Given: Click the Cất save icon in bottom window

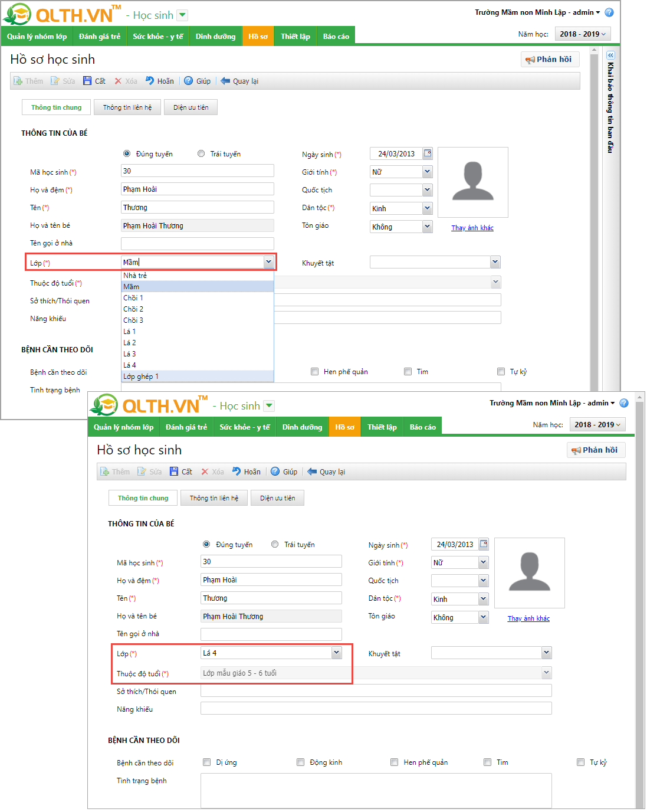Looking at the screenshot, I should pos(174,472).
